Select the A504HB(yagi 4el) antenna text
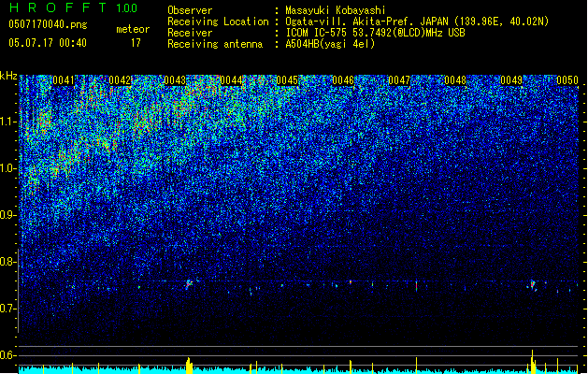588x374 pixels. (330, 44)
